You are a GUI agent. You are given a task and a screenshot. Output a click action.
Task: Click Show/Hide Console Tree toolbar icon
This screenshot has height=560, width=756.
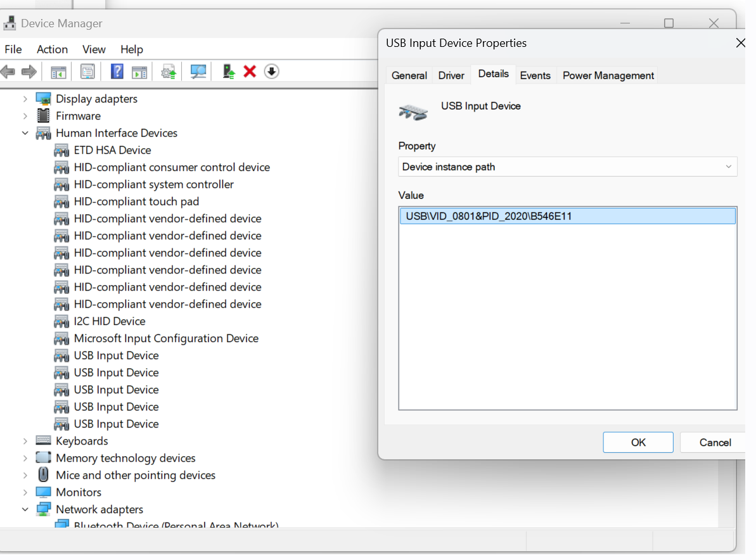coord(58,72)
